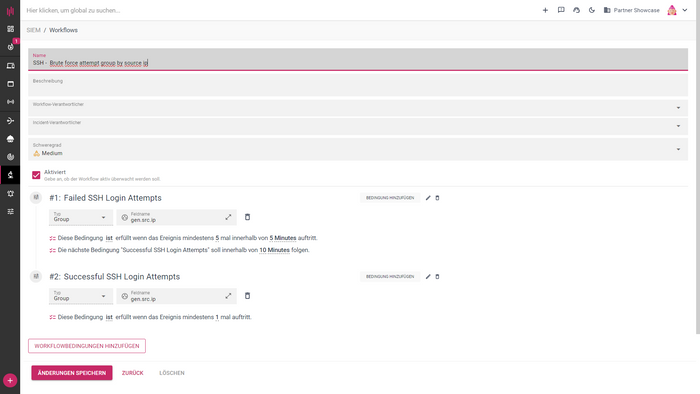Open the devices icon in the sidebar
This screenshot has width=700, height=394.
click(x=10, y=66)
